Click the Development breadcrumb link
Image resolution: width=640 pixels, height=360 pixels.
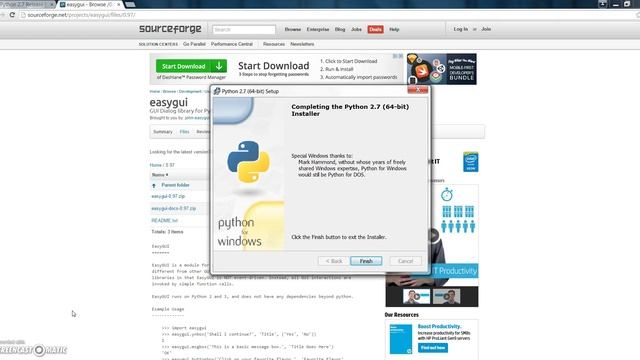190,91
